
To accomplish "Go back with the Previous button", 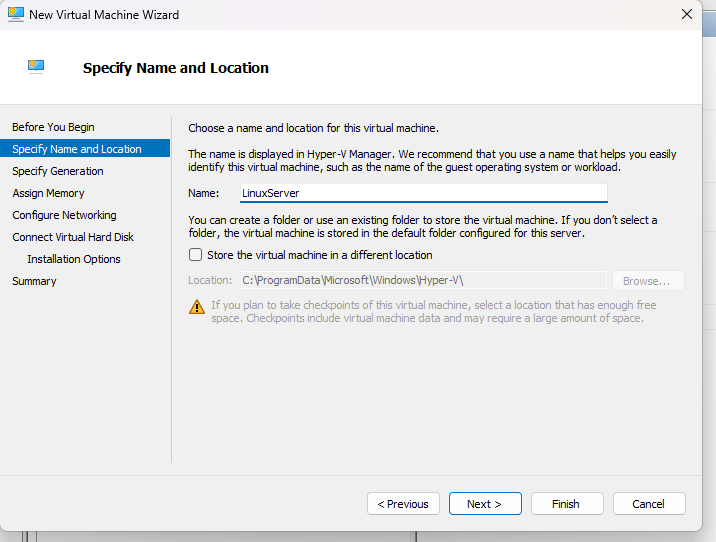I will [x=404, y=504].
